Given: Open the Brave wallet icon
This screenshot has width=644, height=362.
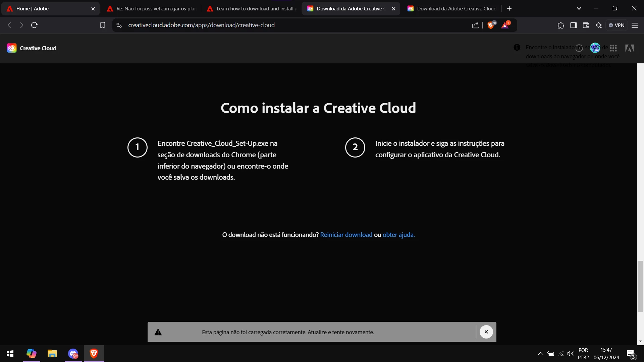Looking at the screenshot, I should [x=586, y=25].
